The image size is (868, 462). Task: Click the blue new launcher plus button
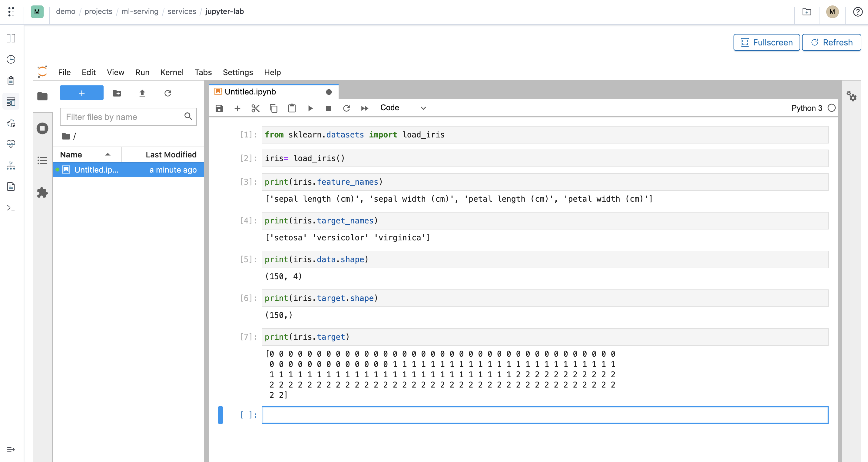coord(81,93)
